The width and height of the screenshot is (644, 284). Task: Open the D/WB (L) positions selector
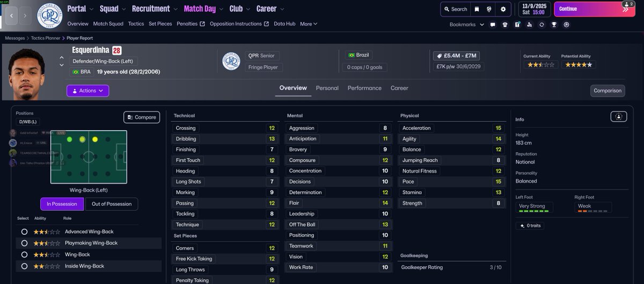pyautogui.click(x=27, y=122)
